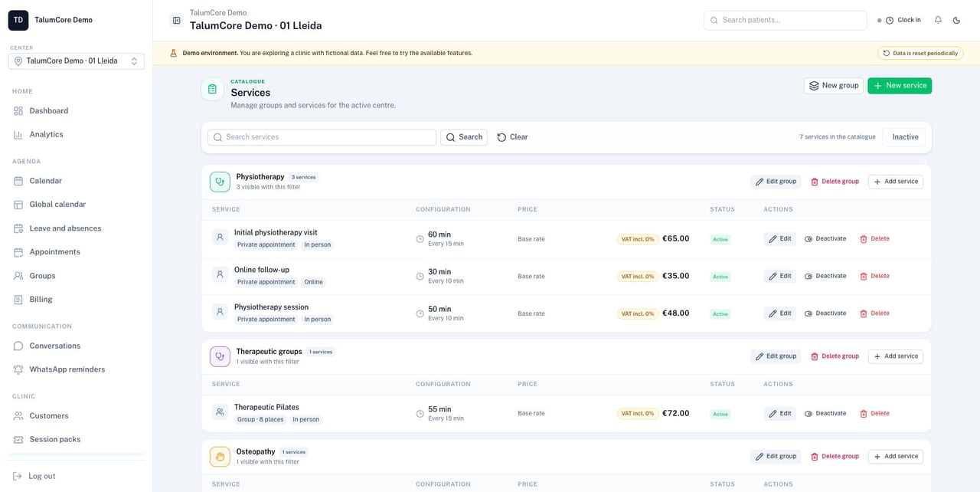Open Groups in the sidebar
The width and height of the screenshot is (980, 492).
click(42, 276)
